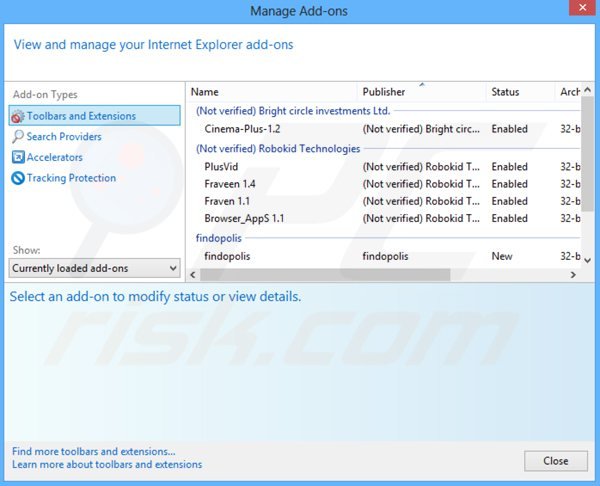Open Learn more about toolbars and extensions
Viewport: 600px width, 486px height.
[107, 465]
